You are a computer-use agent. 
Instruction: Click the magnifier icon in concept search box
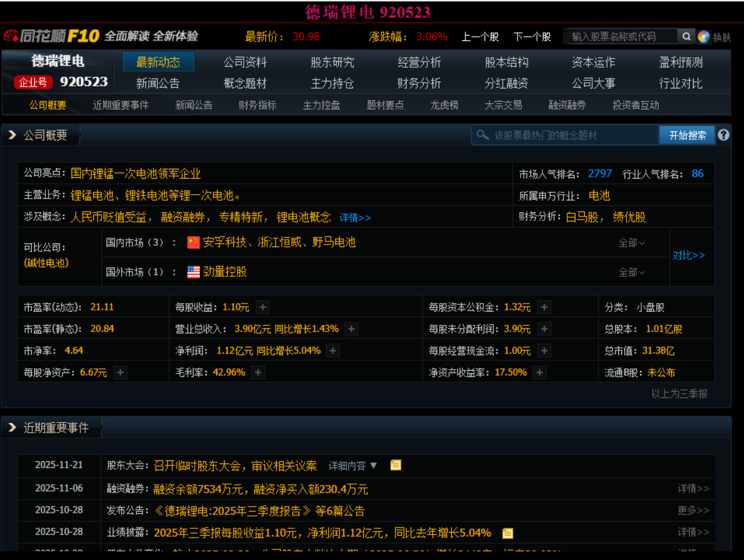(x=483, y=135)
